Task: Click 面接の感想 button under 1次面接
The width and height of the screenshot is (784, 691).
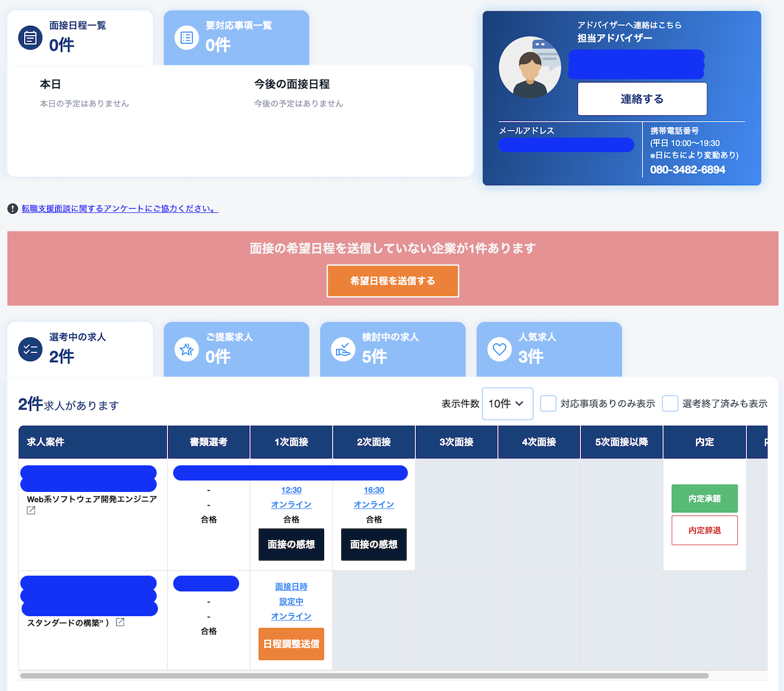Action: pos(291,545)
